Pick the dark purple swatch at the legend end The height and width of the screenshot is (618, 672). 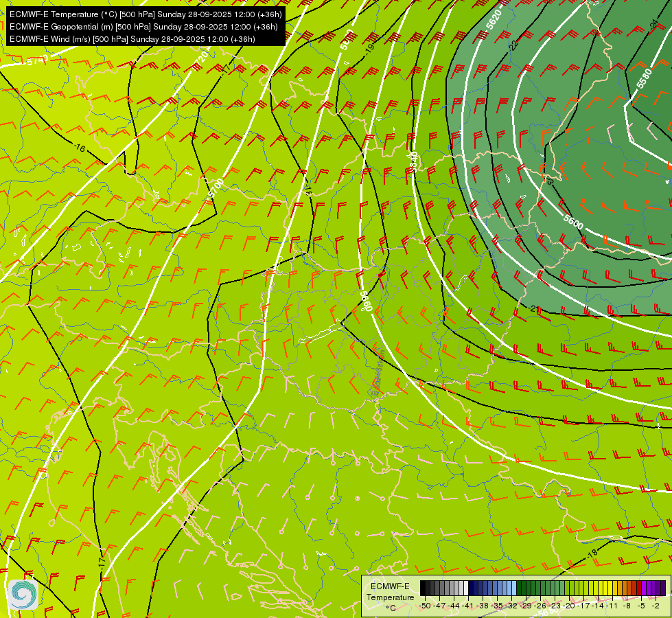pyautogui.click(x=663, y=588)
